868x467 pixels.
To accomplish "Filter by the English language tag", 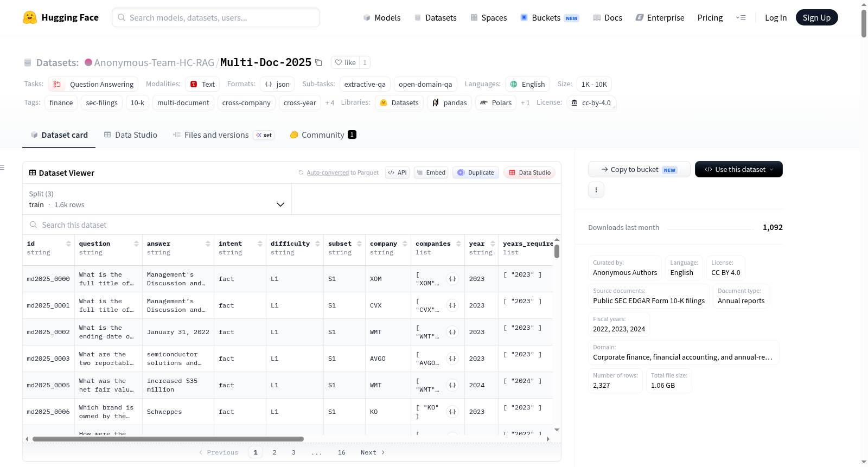I will tap(528, 84).
